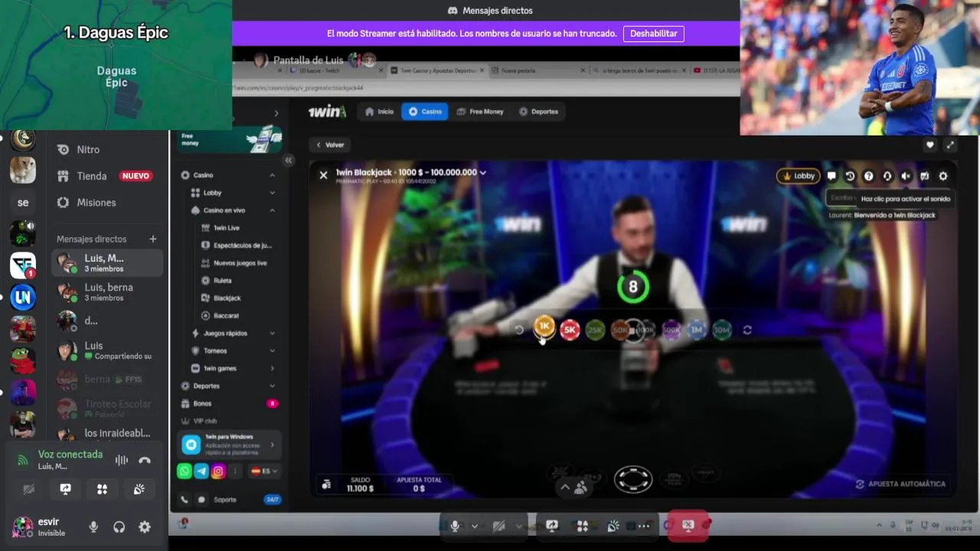
Task: Open Telegram social link
Action: [x=201, y=471]
